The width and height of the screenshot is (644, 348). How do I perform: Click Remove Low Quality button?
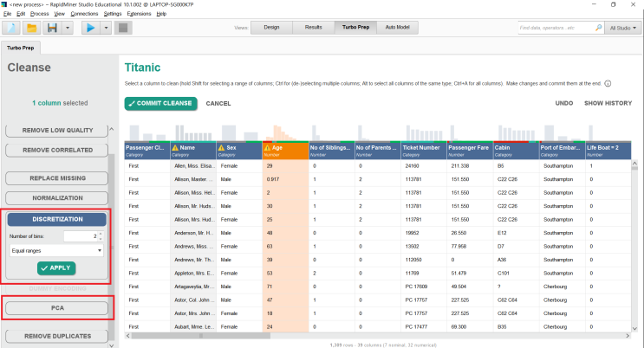coord(56,130)
